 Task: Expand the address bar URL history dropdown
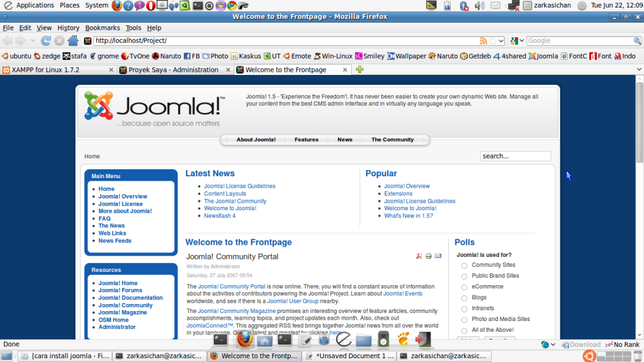pos(501,41)
